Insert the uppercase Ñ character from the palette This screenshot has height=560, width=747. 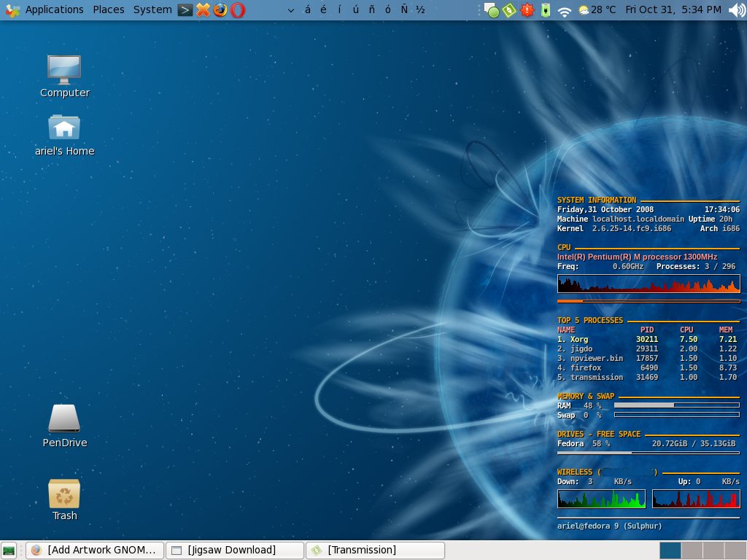(404, 9)
